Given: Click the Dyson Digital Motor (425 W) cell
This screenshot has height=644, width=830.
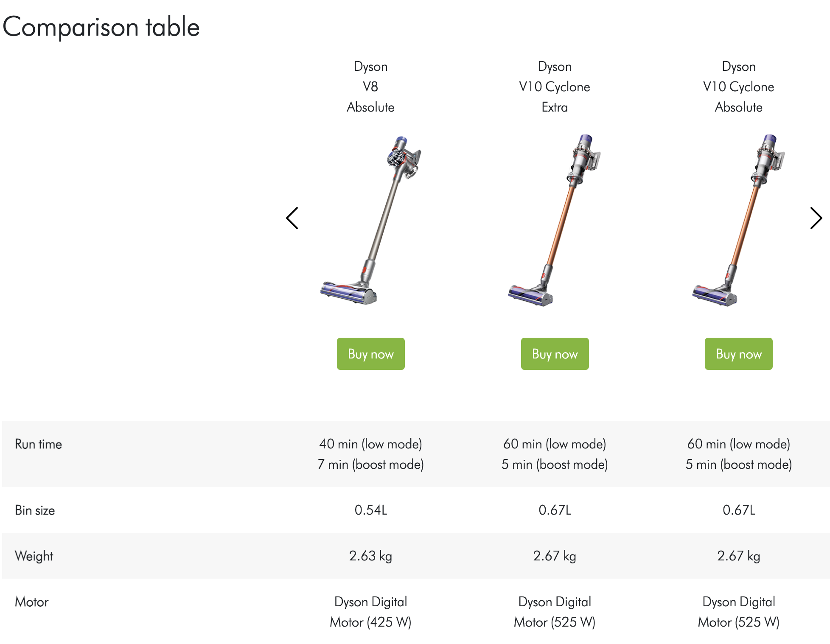Looking at the screenshot, I should click(x=370, y=612).
